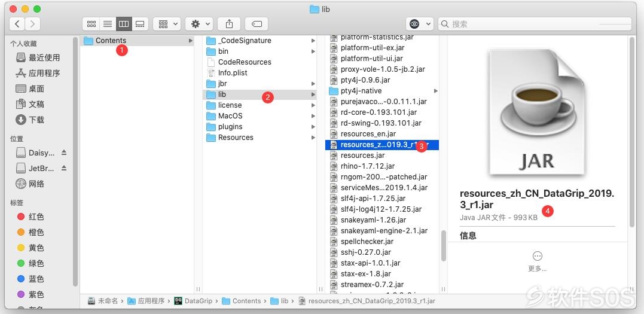Select snakeyaml-1.26.jar
The width and height of the screenshot is (644, 314).
tap(382, 220)
